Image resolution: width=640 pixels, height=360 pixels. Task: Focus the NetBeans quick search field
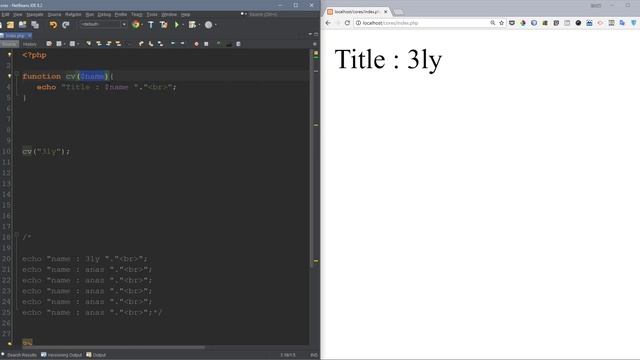[279, 14]
